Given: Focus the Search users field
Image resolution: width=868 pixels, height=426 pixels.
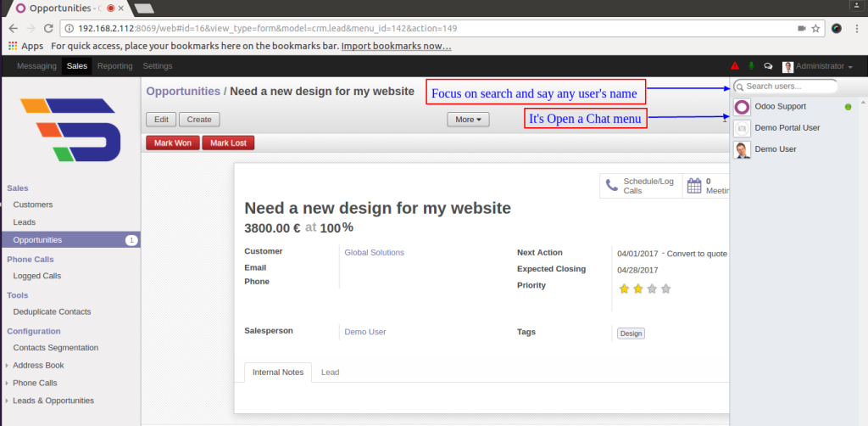Looking at the screenshot, I should coord(787,87).
